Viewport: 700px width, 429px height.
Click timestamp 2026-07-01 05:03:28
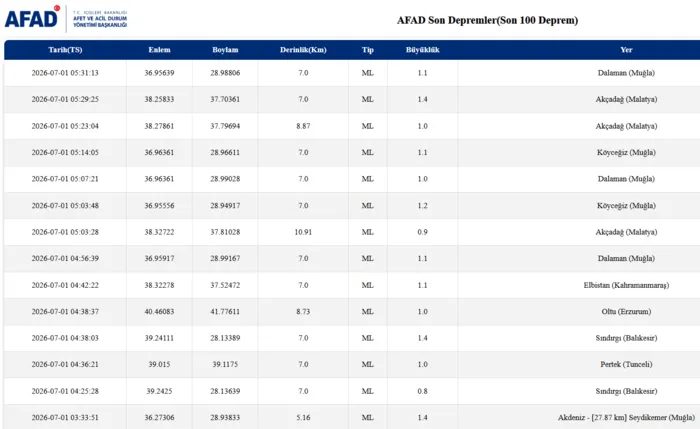coord(65,232)
